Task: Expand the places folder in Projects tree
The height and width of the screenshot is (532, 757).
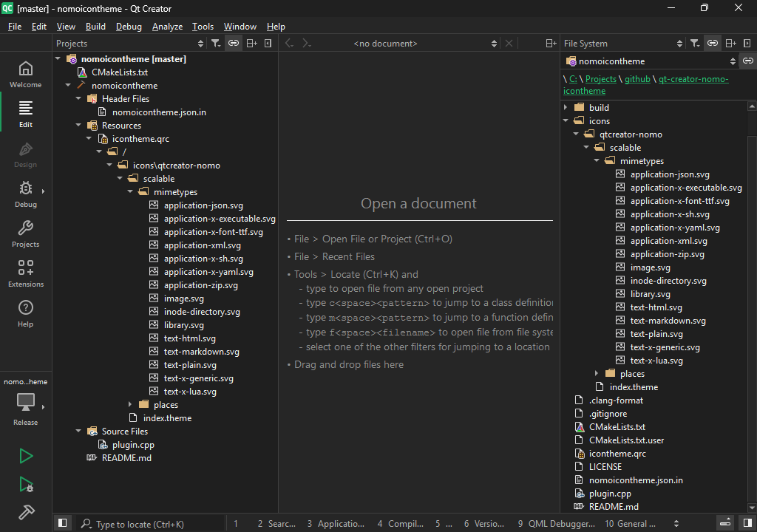Action: (x=130, y=405)
